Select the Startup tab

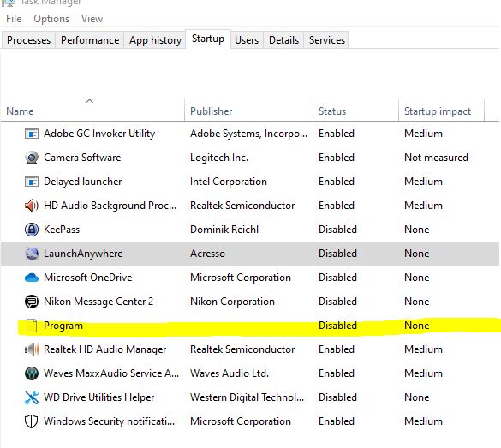pyautogui.click(x=208, y=39)
